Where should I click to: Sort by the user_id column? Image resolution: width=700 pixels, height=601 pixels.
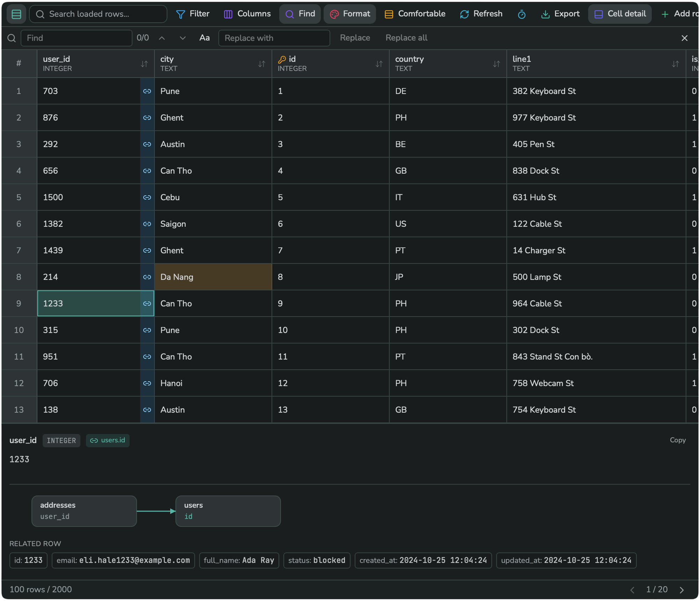click(x=144, y=64)
